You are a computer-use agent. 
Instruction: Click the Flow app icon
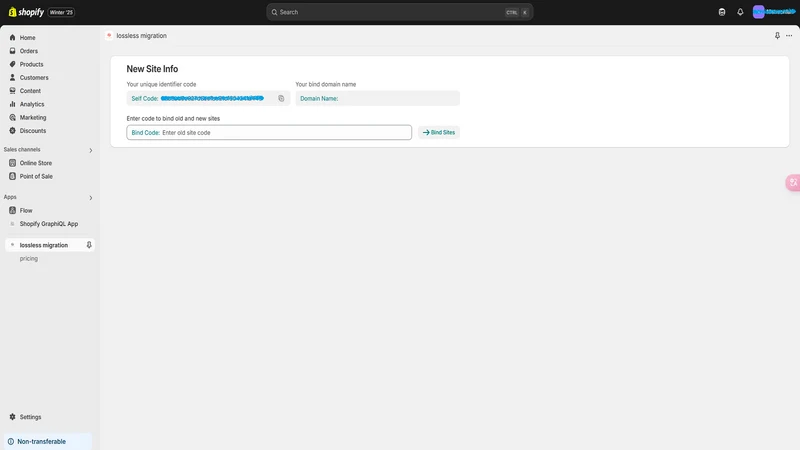tap(12, 210)
